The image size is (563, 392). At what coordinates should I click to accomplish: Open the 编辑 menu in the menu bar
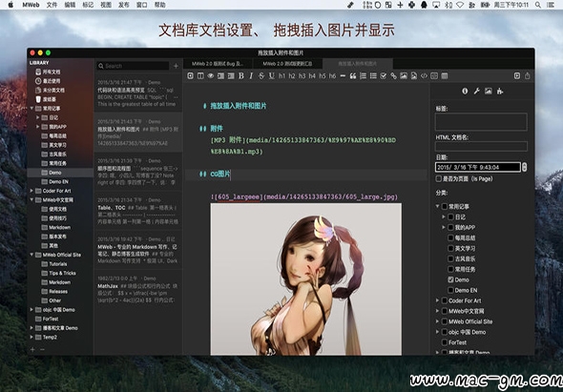click(x=70, y=5)
